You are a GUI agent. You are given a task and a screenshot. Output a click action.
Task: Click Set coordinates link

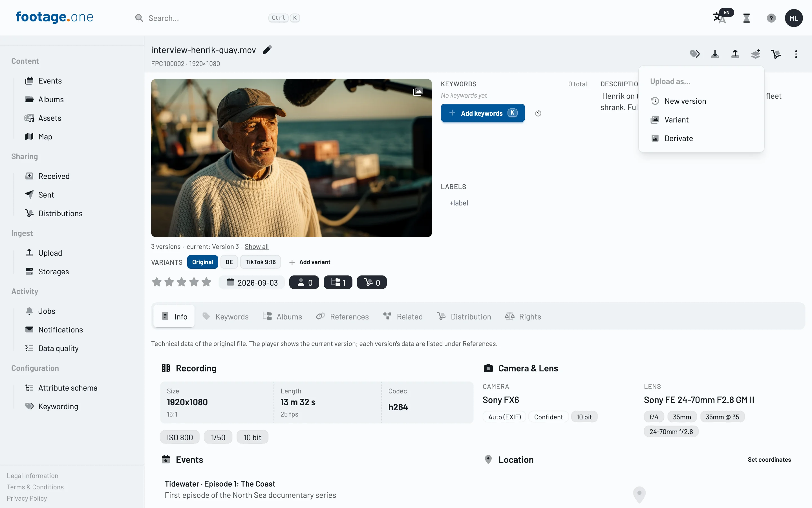[769, 460]
